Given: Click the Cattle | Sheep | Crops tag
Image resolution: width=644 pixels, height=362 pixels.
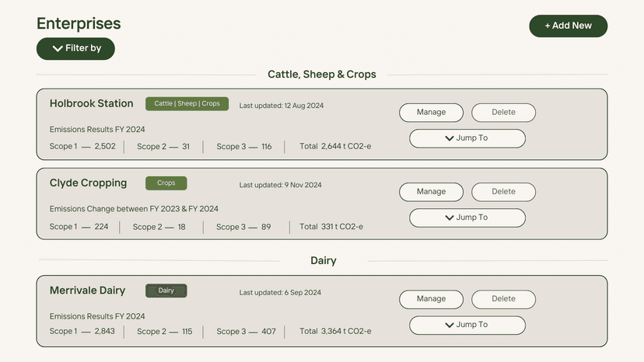Looking at the screenshot, I should click(x=187, y=104).
